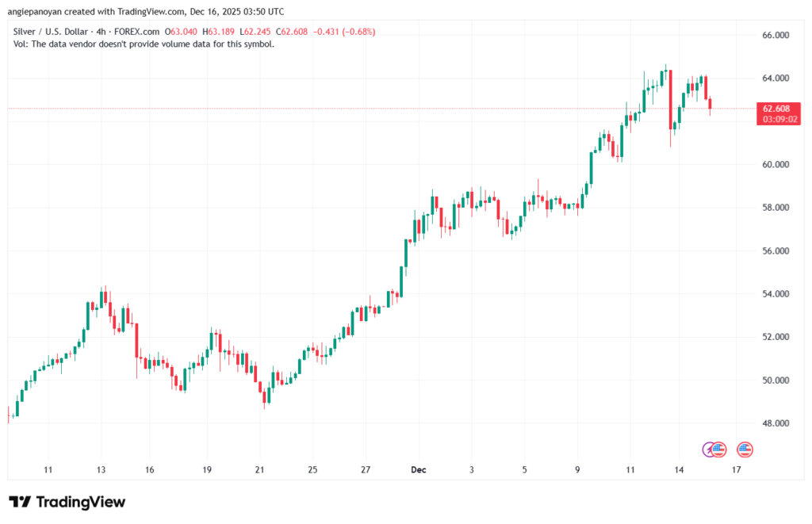
Task: Select the US flag event icon near the 17 label
Action: tap(745, 449)
